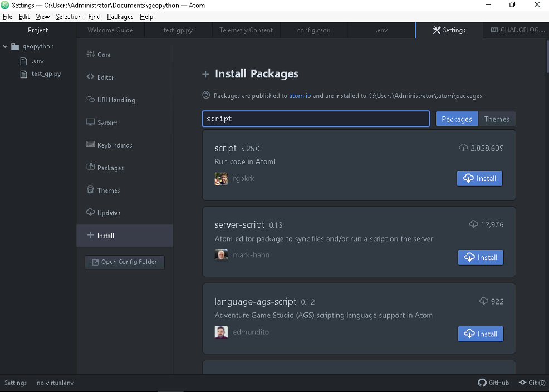The image size is (549, 392).
Task: Switch to the Welcome Guide tab
Action: tap(111, 30)
